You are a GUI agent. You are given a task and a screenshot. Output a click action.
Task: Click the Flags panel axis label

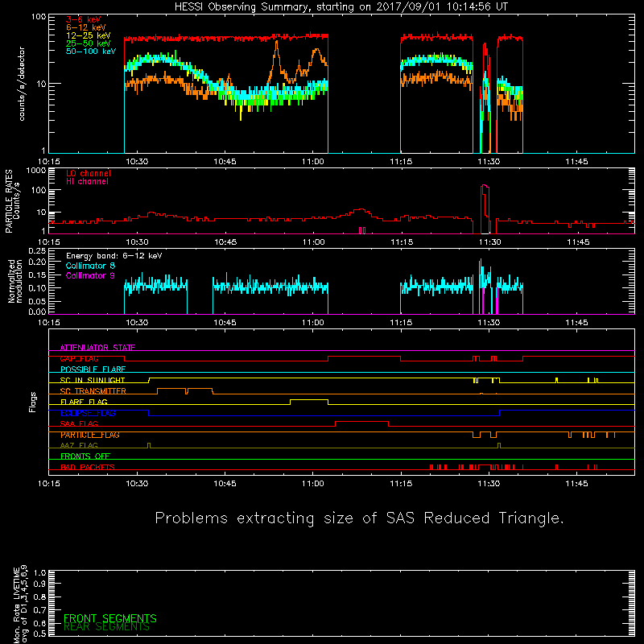33,402
